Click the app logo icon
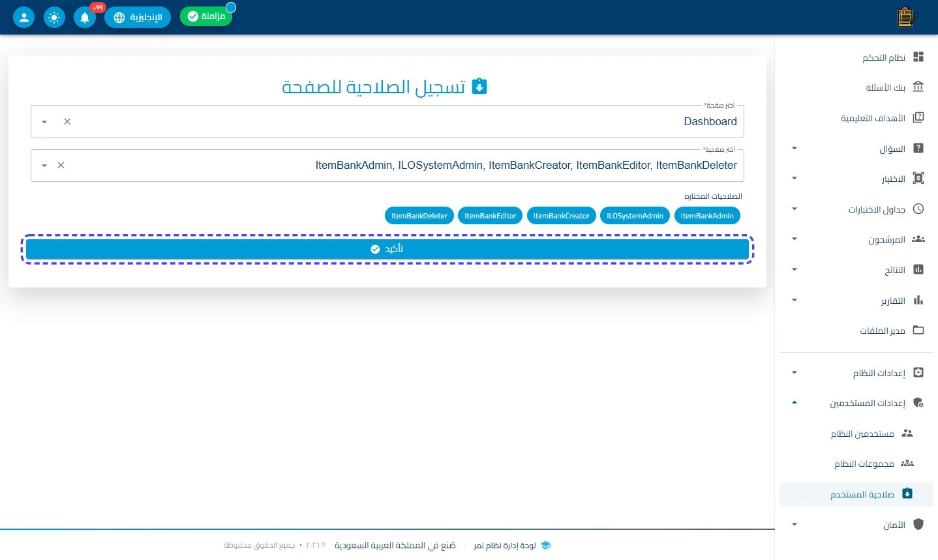The image size is (938, 560). tap(907, 18)
